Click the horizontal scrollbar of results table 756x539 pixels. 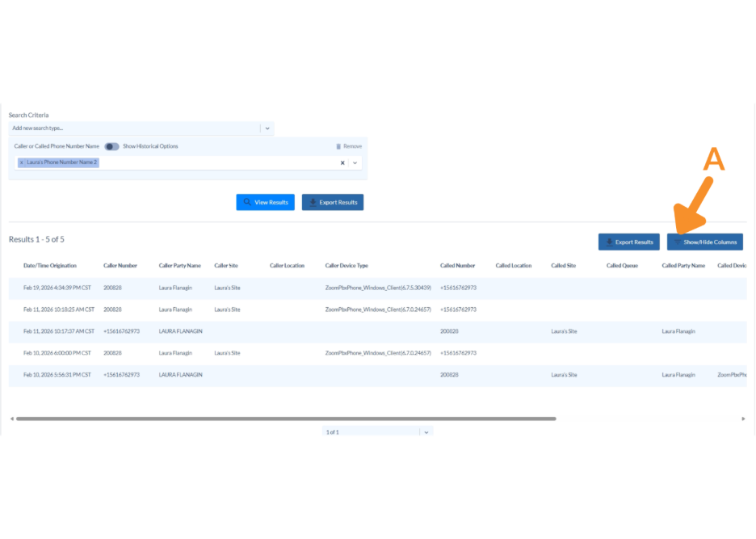click(286, 419)
